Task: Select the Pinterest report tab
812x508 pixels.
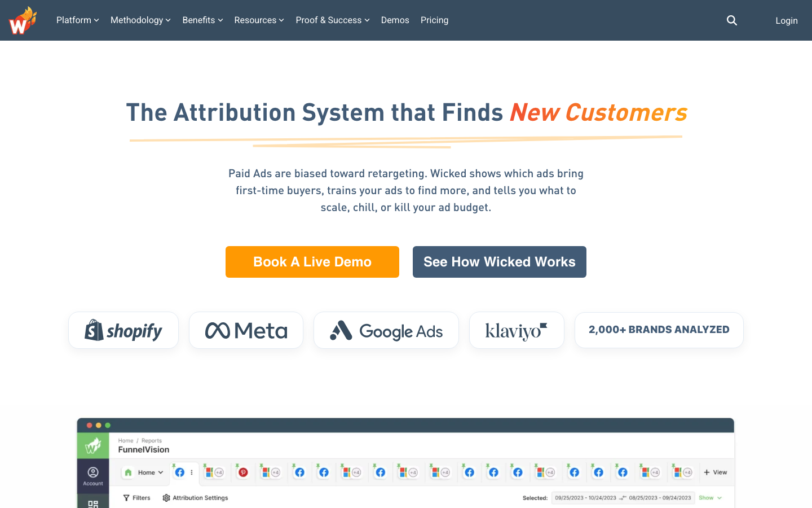Action: (243, 472)
